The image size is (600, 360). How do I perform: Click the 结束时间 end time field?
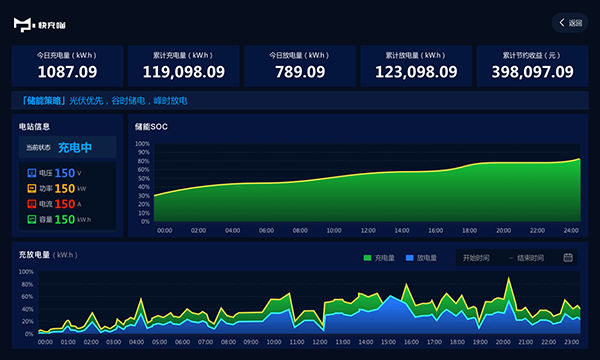(x=530, y=258)
